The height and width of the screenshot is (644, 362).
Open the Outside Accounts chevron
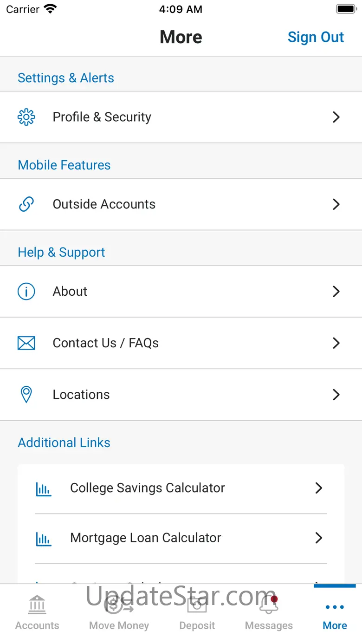pyautogui.click(x=336, y=204)
